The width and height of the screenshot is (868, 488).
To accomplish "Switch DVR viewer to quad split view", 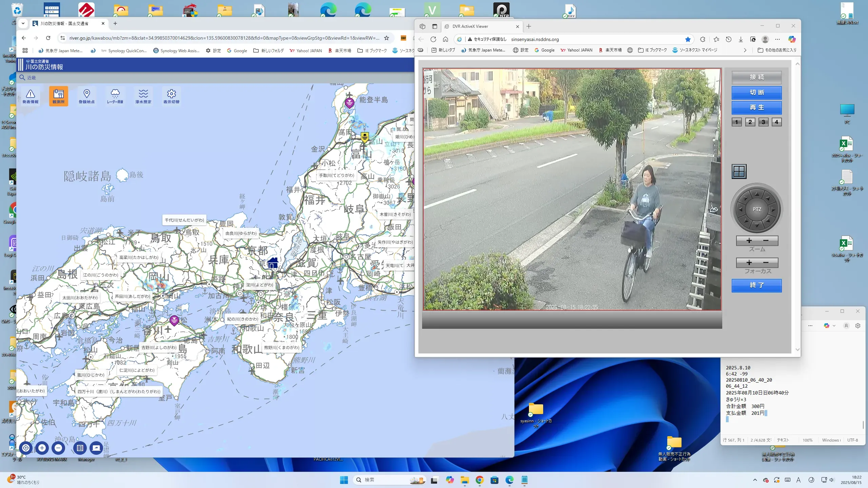I will 739,171.
